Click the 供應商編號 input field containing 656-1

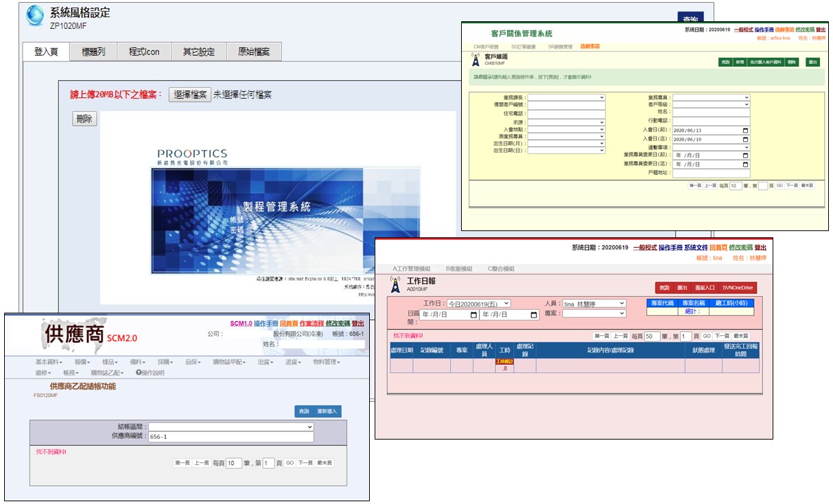[x=231, y=437]
